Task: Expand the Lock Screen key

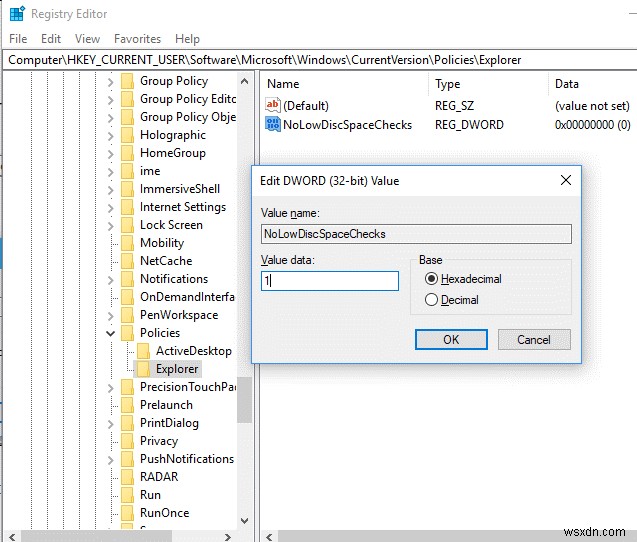Action: pos(110,225)
